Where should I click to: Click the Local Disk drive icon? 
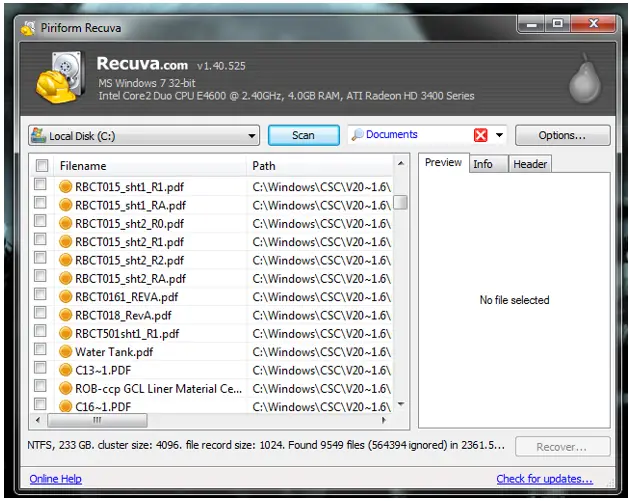tap(39, 135)
